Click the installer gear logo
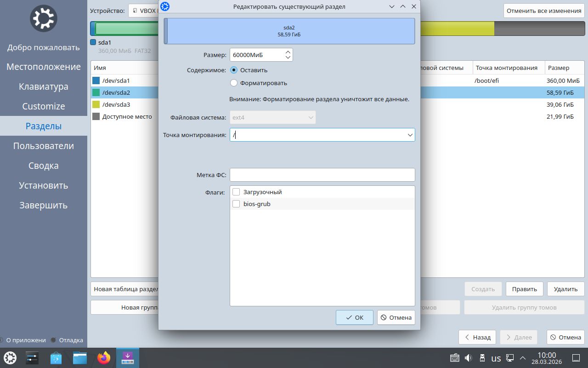The width and height of the screenshot is (588, 368). pos(43,18)
